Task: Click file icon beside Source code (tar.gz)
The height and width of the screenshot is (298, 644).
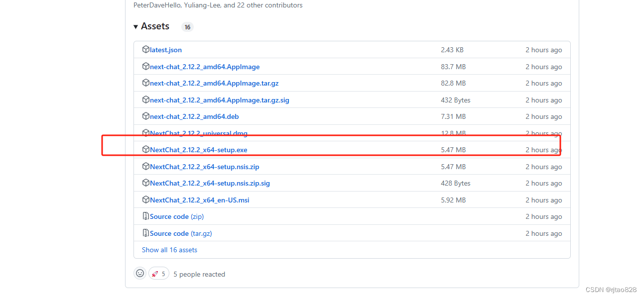Action: 146,233
